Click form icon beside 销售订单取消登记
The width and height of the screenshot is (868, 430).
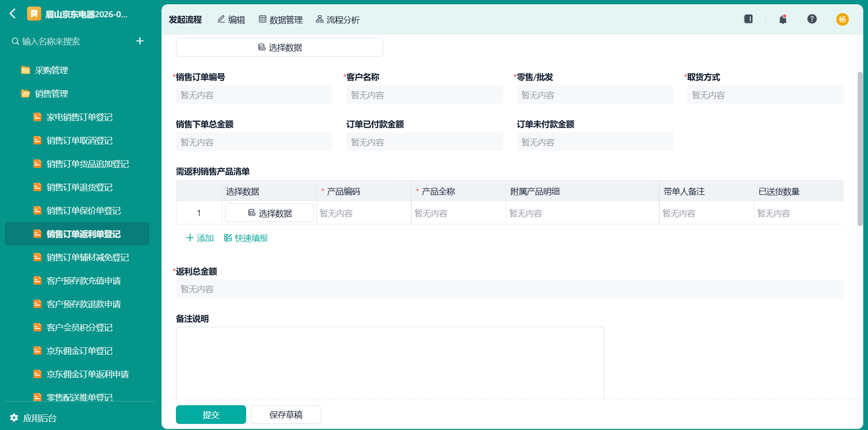point(37,140)
